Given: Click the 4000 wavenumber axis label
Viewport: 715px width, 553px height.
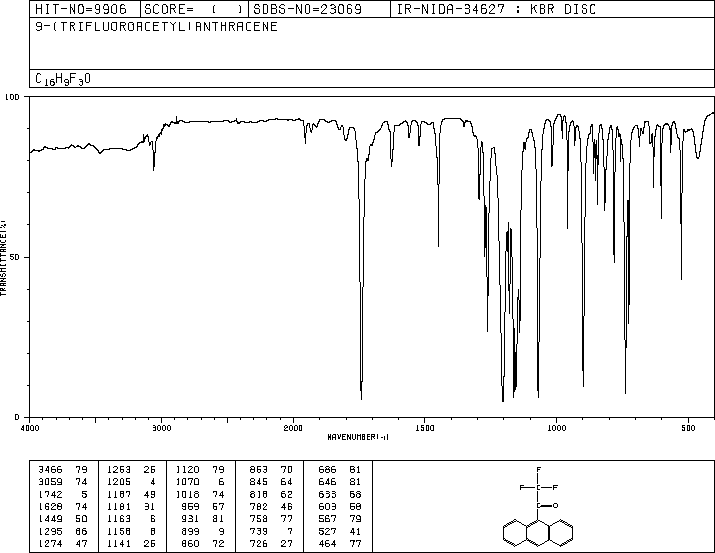Looking at the screenshot, I should pos(30,428).
